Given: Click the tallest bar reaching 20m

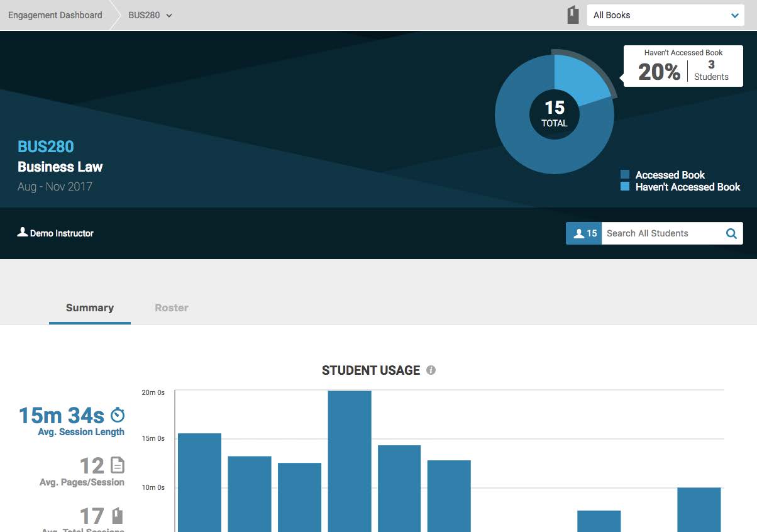Looking at the screenshot, I should (x=350, y=462).
